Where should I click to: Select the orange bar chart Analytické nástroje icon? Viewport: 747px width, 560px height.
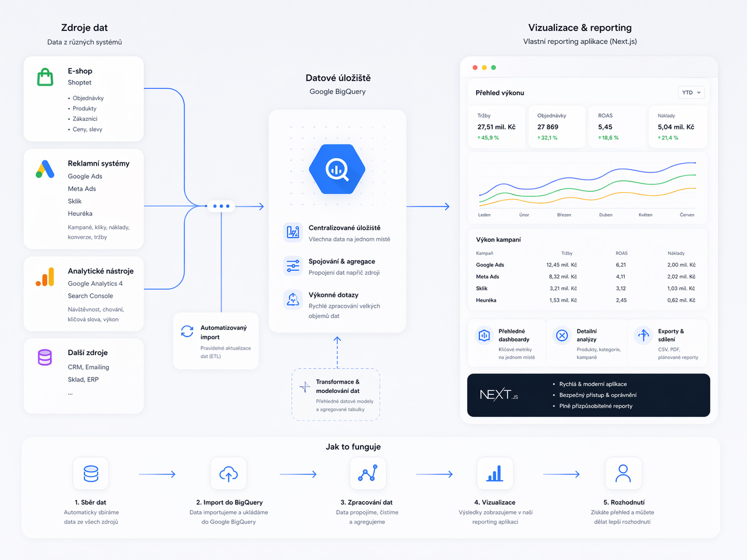pos(45,277)
